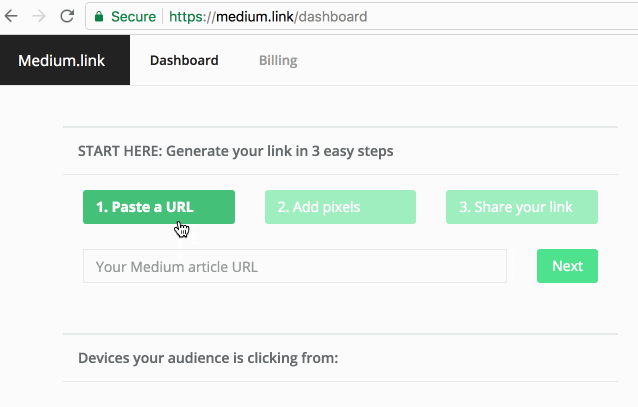Click the word dashboard in the address bar

coord(333,17)
